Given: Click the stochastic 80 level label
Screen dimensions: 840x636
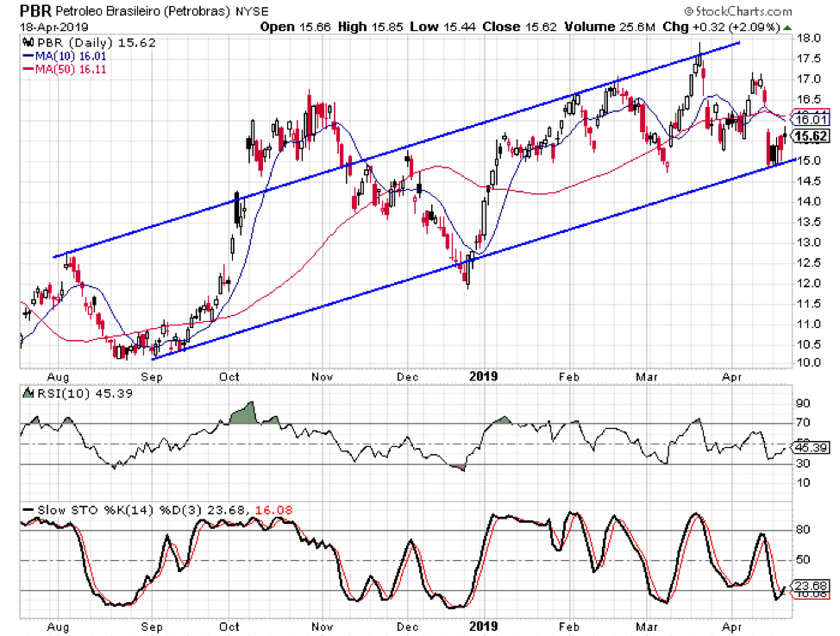Looking at the screenshot, I should coord(803,529).
